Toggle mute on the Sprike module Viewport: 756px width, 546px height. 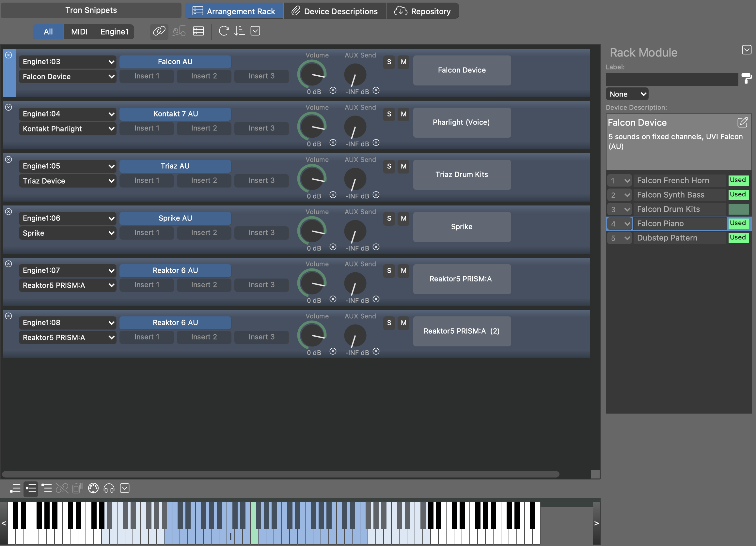pyautogui.click(x=403, y=219)
